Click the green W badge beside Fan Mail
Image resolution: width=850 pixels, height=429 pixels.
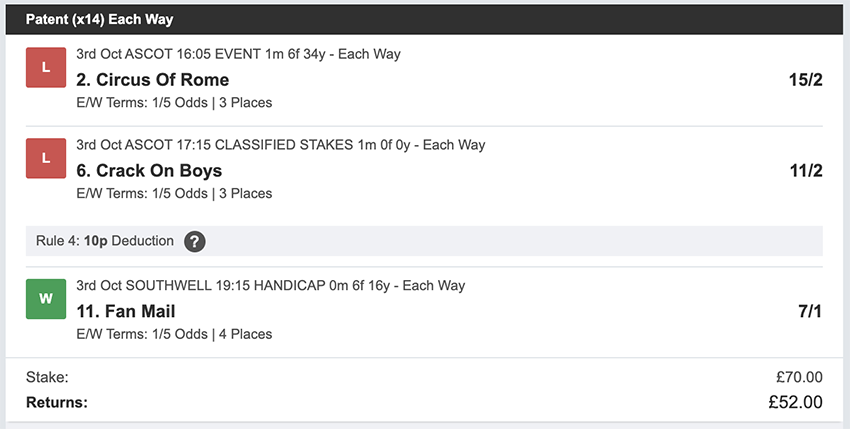(x=45, y=299)
